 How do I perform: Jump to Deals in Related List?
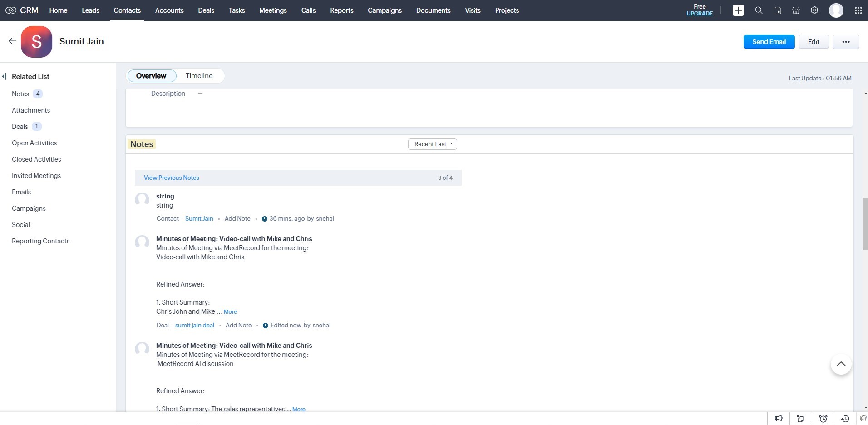[x=20, y=127]
